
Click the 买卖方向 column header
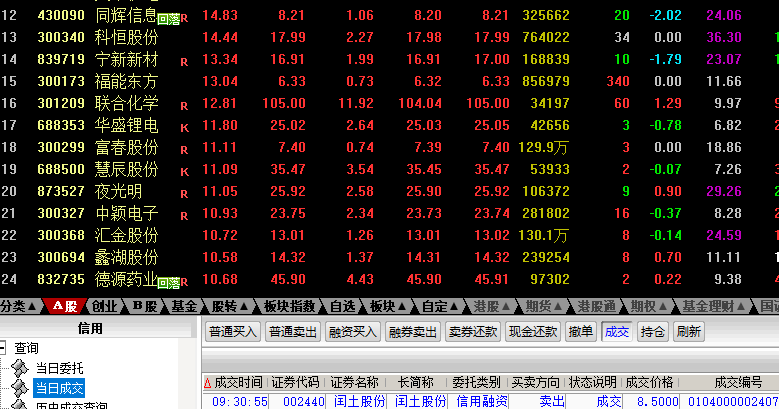[535, 383]
